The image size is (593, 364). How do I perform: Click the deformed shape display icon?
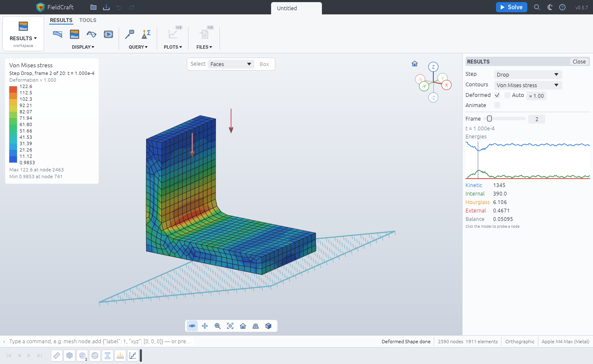point(58,34)
